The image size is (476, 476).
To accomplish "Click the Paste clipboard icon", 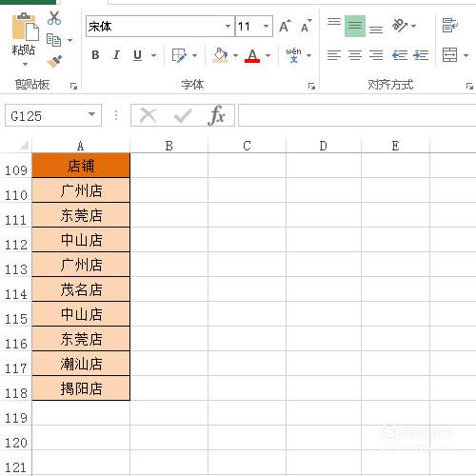I will 25,27.
